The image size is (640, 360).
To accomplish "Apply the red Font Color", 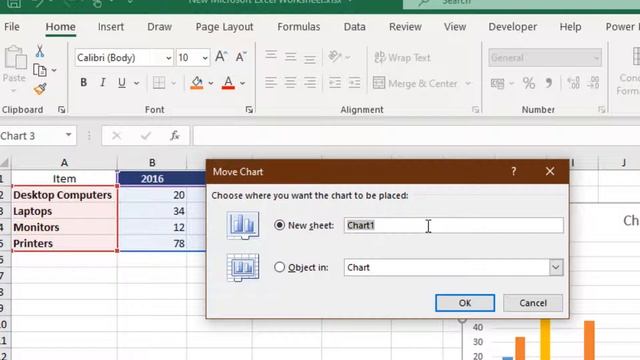I will [x=228, y=83].
